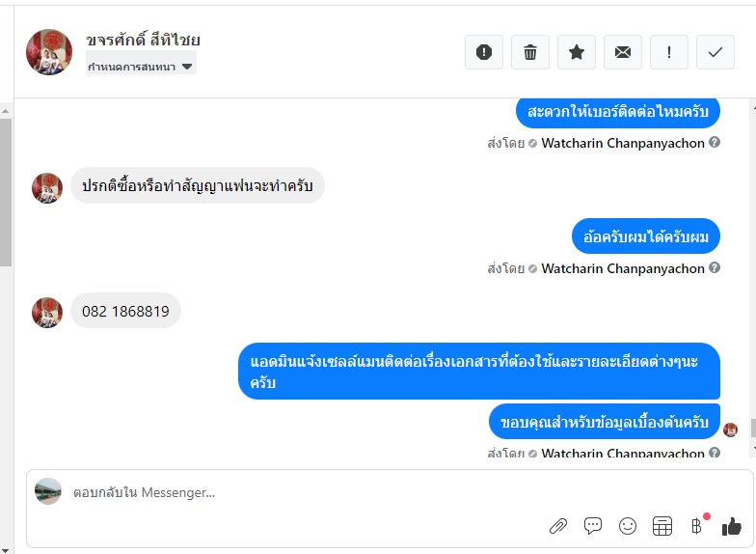Image resolution: width=756 pixels, height=554 pixels.
Task: Click the phone number 082 1868819 message
Action: [125, 312]
